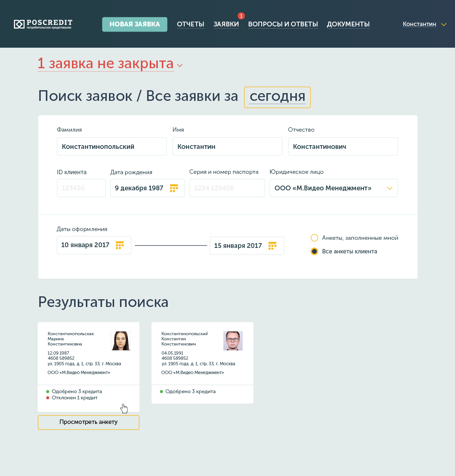The image size is (455, 476).
Task: Click the POSCREDIT logo icon
Action: coord(19,24)
